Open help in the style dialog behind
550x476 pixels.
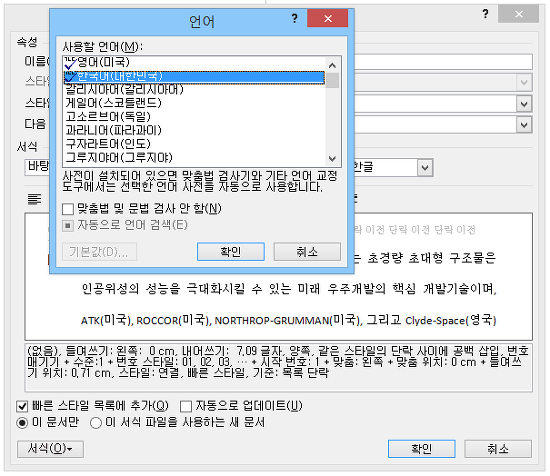click(485, 14)
